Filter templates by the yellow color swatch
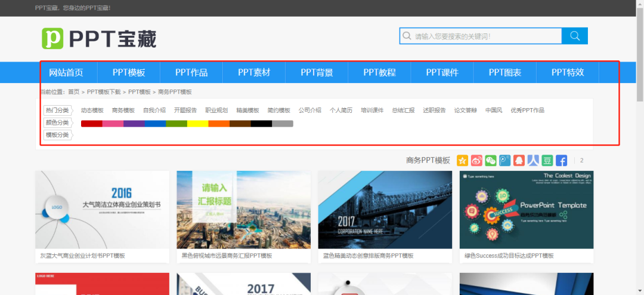The image size is (644, 295). point(197,124)
